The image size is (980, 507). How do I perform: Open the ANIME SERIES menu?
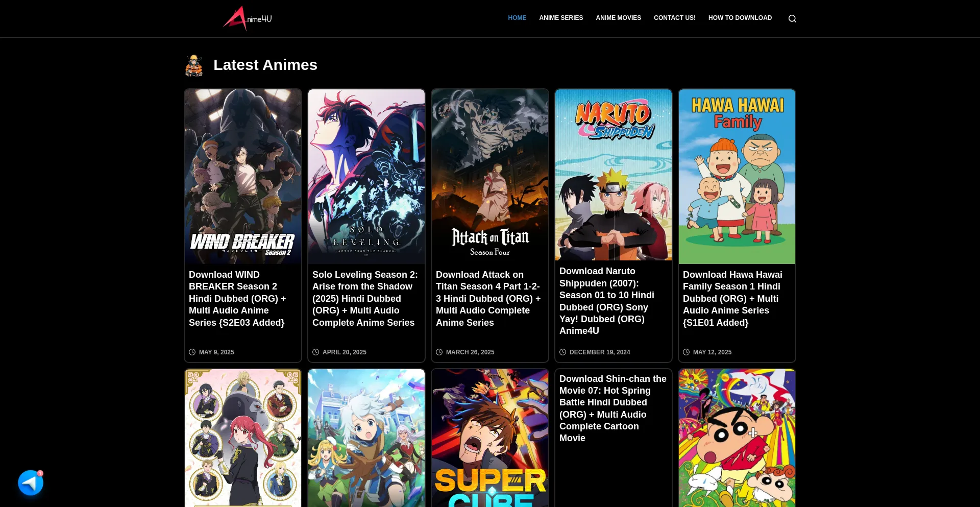click(560, 18)
